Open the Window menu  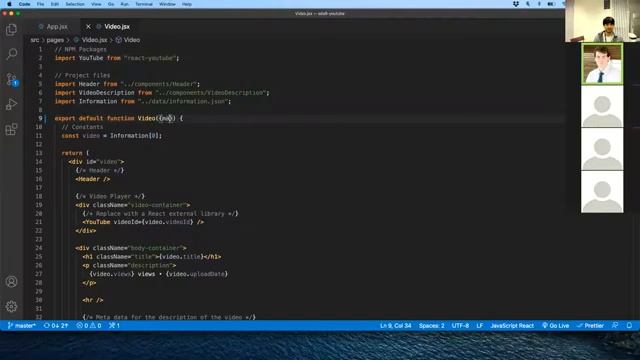pos(167,4)
